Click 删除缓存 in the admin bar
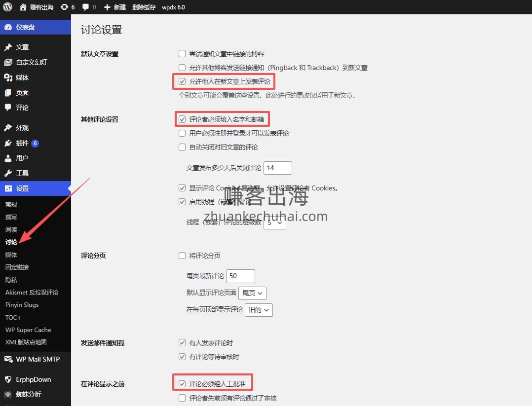Viewport: 532px width, 406px height. [144, 7]
